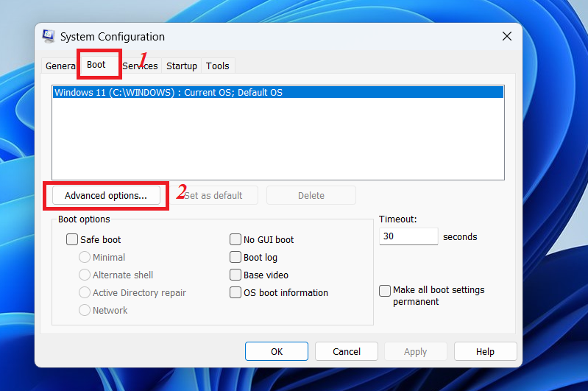Screen dimensions: 588x391
Task: Click the Set as default button
Action: (213, 196)
